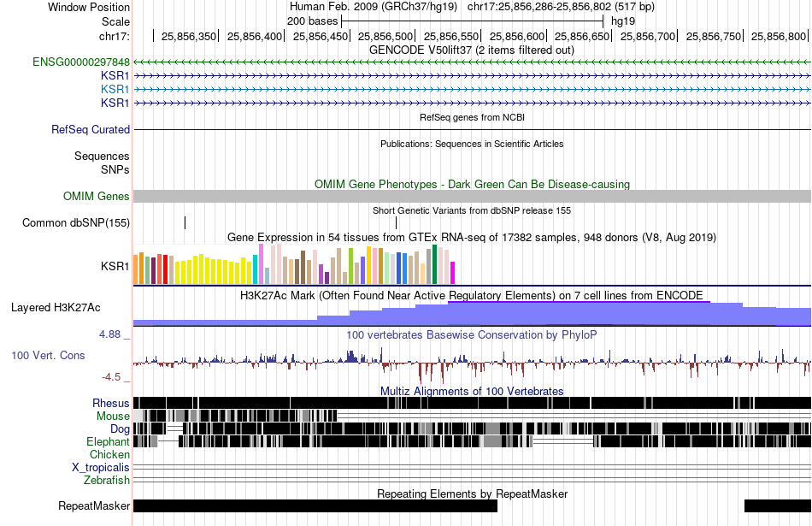The width and height of the screenshot is (812, 526).
Task: Select the Chicken alignment label
Action: tap(109, 454)
